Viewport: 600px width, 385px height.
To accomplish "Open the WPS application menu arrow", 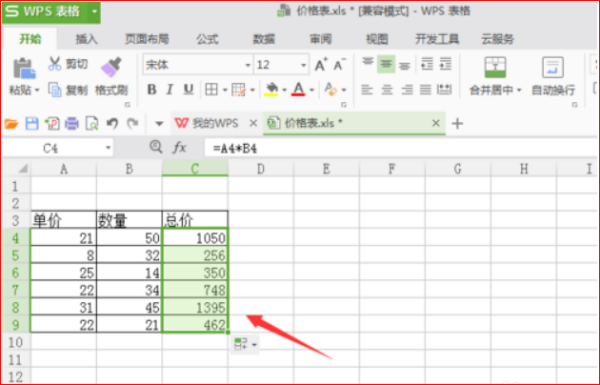I will 94,11.
